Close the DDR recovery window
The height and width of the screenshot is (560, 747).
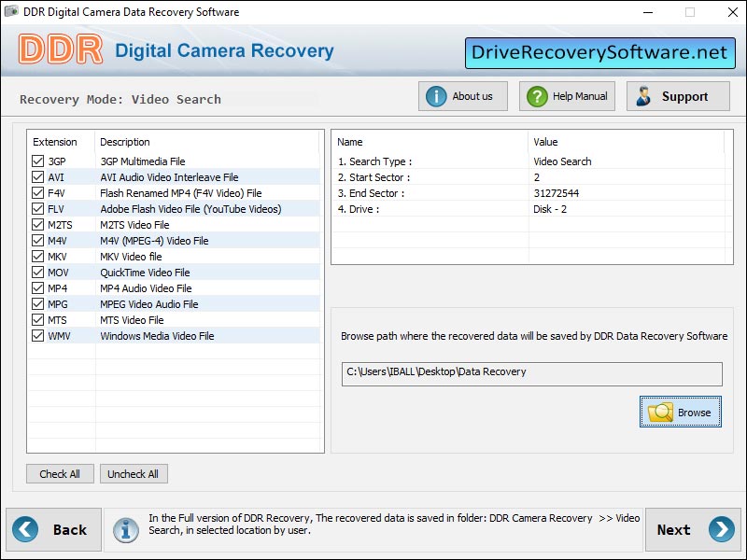tap(733, 12)
